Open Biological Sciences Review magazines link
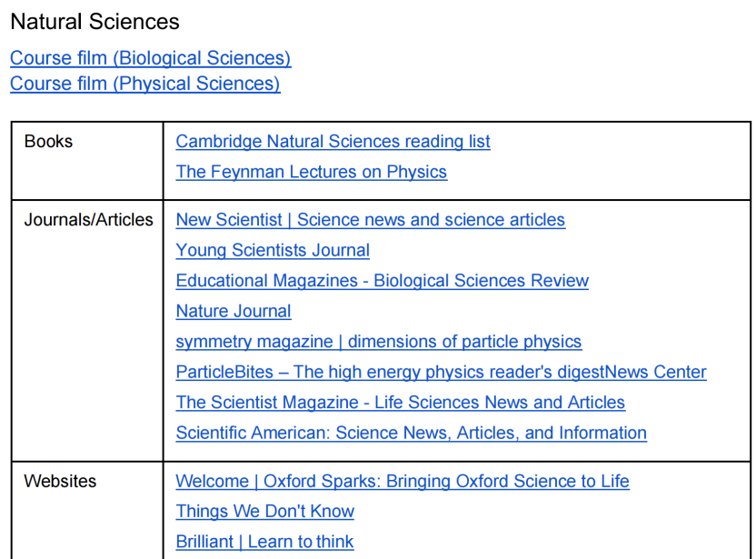This screenshot has height=559, width=756. [x=383, y=280]
